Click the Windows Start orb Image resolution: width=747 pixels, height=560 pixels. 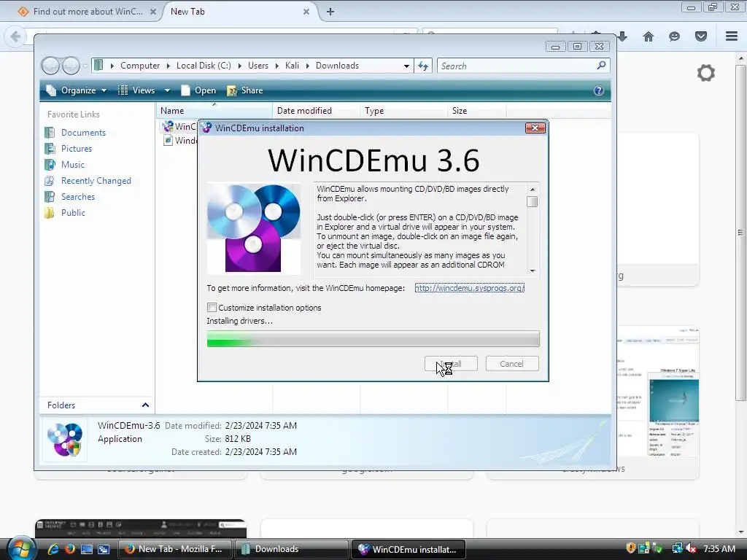coord(21,548)
